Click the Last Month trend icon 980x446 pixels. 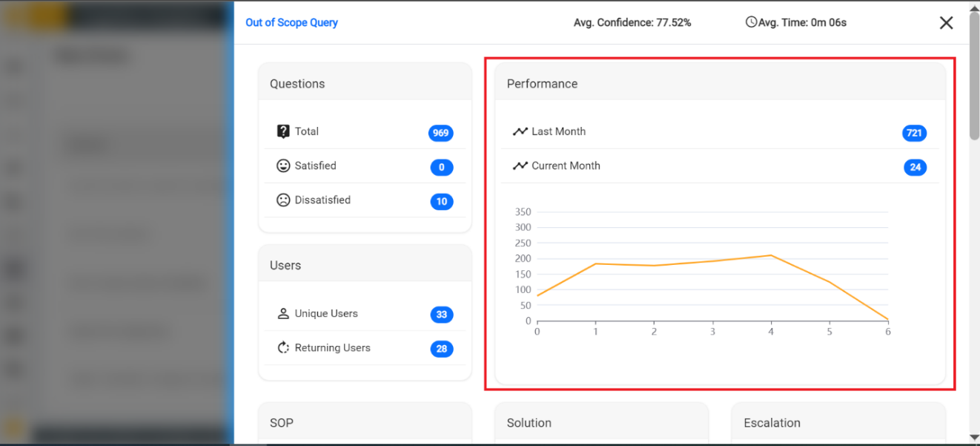(520, 131)
